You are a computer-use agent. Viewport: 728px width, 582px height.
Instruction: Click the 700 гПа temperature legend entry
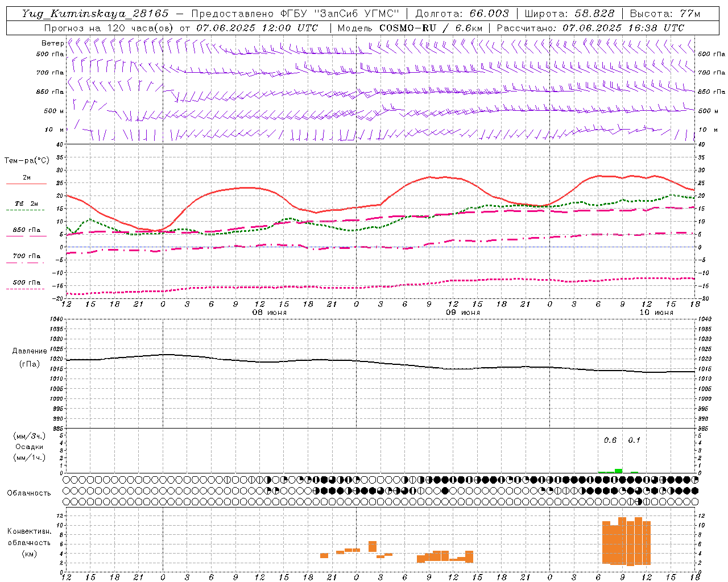click(27, 256)
